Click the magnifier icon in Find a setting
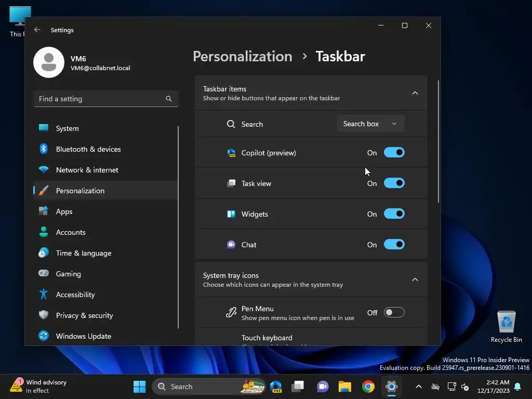Screen dimensions: 532x399 point(169,99)
